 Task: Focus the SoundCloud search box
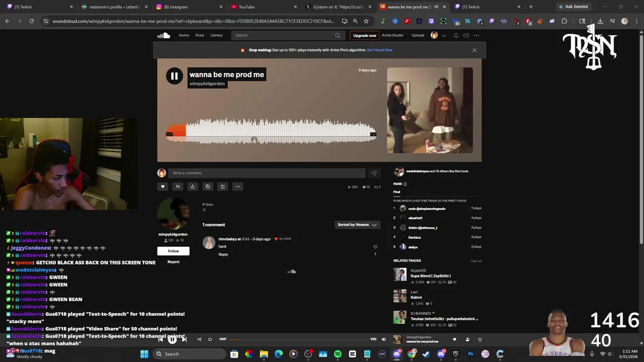click(287, 35)
